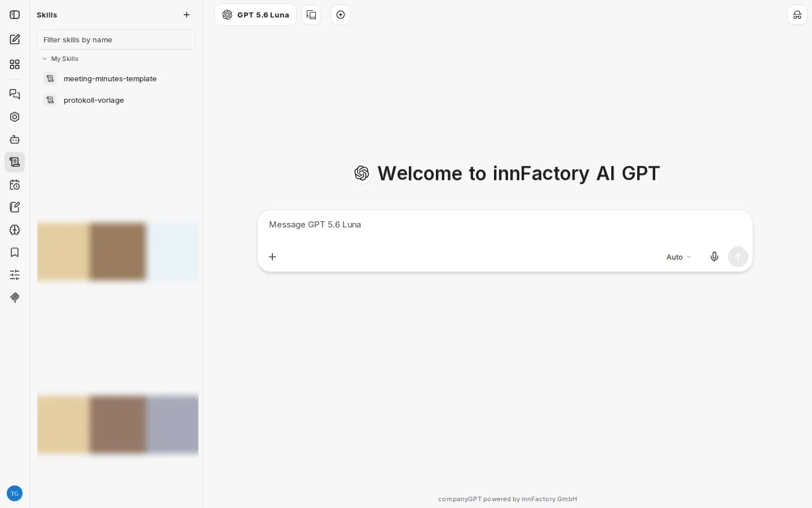The image size is (812, 508).
Task: Open the GPT 5.6 Luna model selector
Action: click(x=255, y=15)
